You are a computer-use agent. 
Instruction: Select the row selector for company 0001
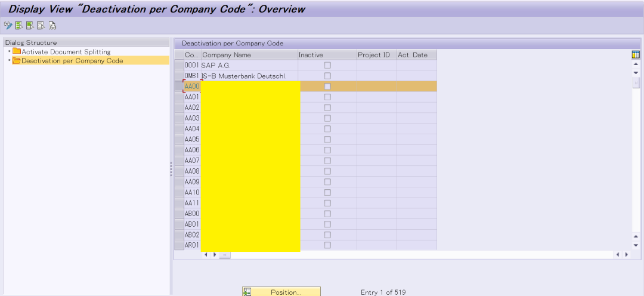click(179, 65)
